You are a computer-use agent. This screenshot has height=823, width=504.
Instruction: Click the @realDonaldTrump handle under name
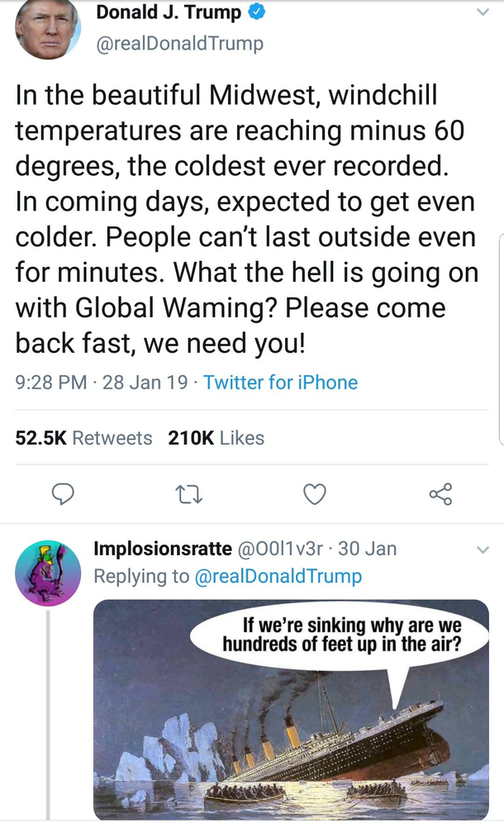tap(179, 44)
